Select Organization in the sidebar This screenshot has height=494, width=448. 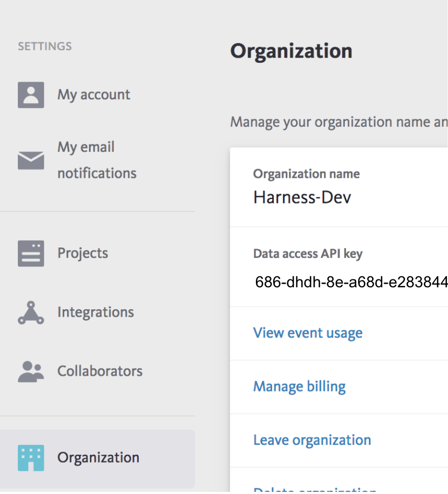98,459
